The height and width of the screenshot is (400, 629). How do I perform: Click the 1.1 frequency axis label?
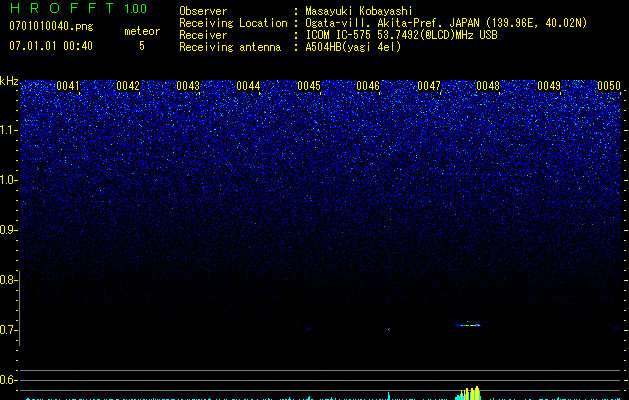pos(8,130)
